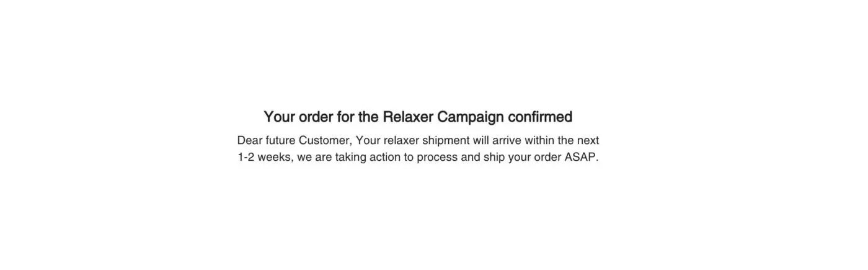This screenshot has width=868, height=270.
Task: Click the word "next" ending the first line
Action: 588,140
